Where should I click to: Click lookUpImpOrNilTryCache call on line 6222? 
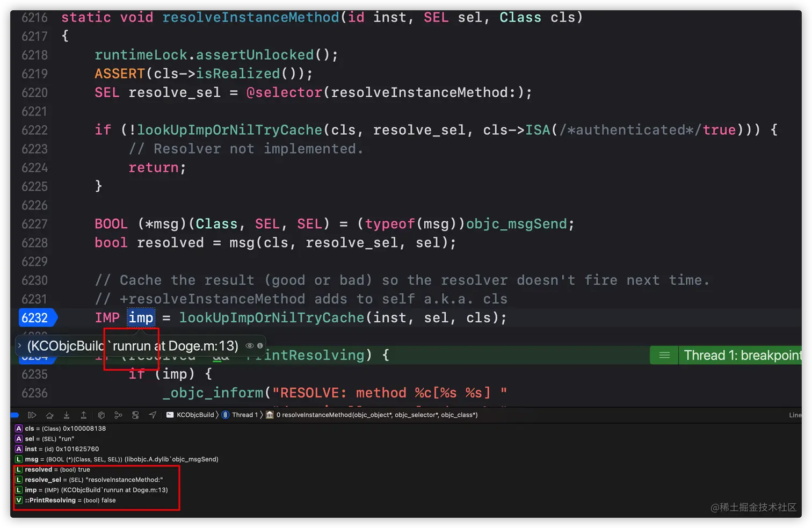pos(229,130)
